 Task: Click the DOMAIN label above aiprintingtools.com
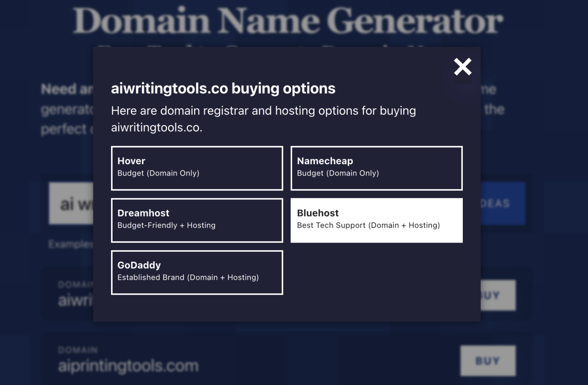[x=77, y=349]
